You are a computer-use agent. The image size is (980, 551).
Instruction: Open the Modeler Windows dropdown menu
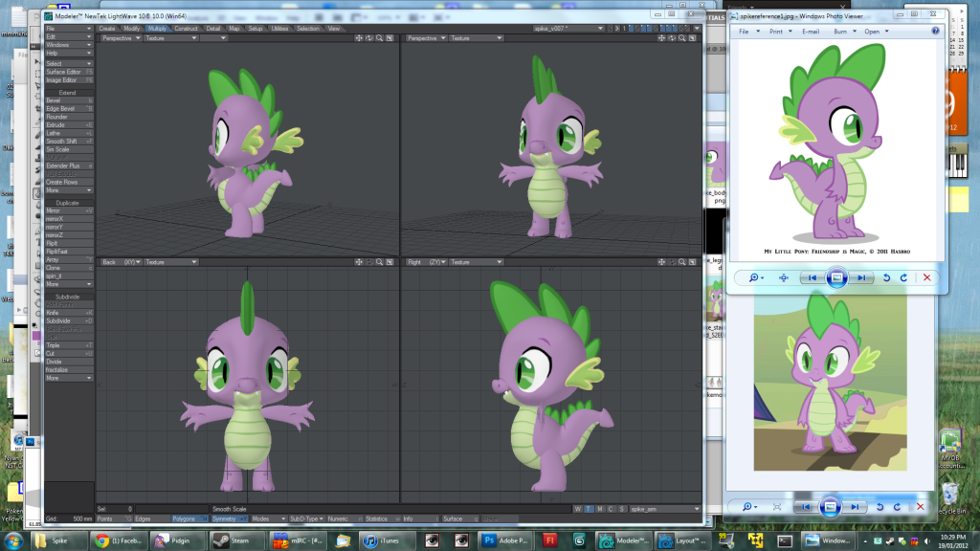[69, 45]
